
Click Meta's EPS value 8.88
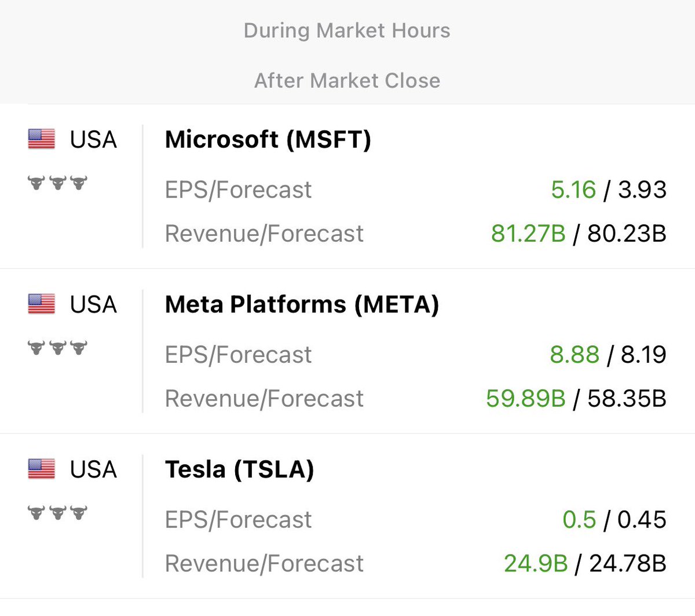coord(574,355)
